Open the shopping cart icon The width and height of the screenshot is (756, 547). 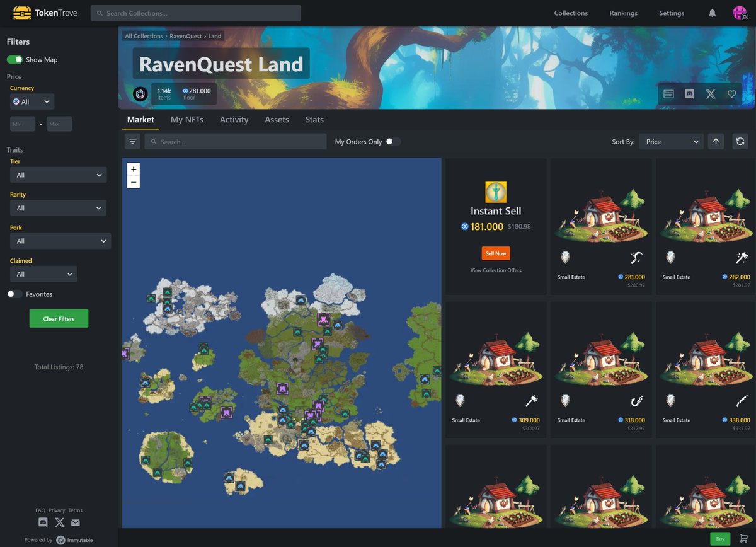[x=743, y=539]
